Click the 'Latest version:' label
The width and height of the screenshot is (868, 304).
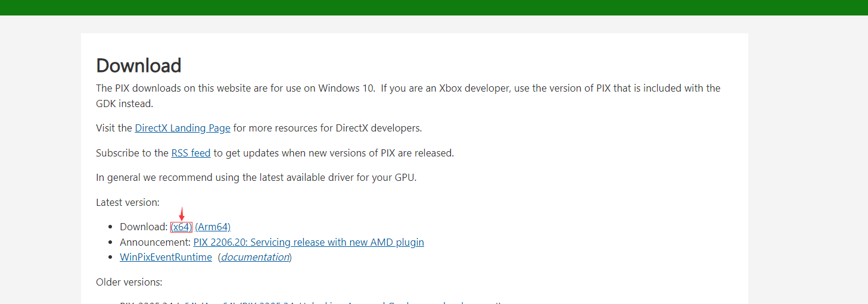point(127,202)
